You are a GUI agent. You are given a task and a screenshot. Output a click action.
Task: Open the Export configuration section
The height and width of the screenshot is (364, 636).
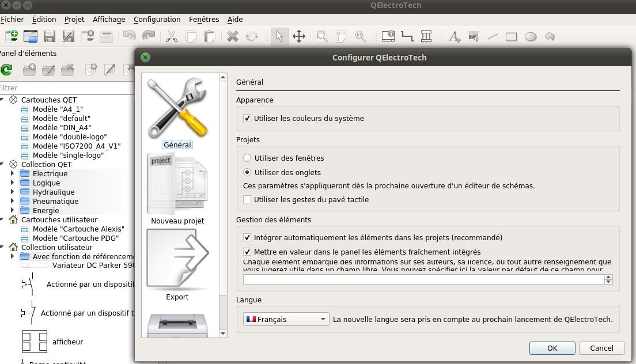pyautogui.click(x=177, y=265)
